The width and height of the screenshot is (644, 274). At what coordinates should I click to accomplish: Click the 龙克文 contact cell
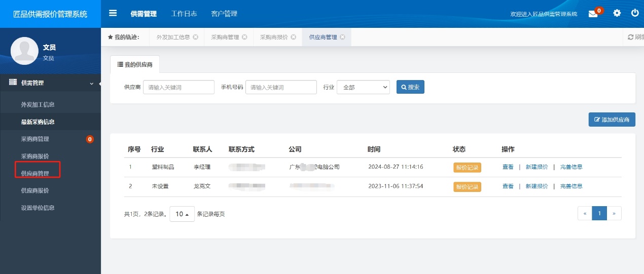202,186
